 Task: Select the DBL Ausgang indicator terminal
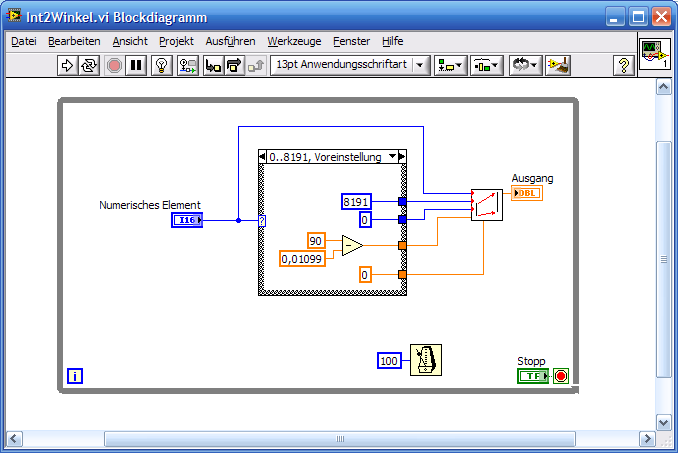[527, 193]
